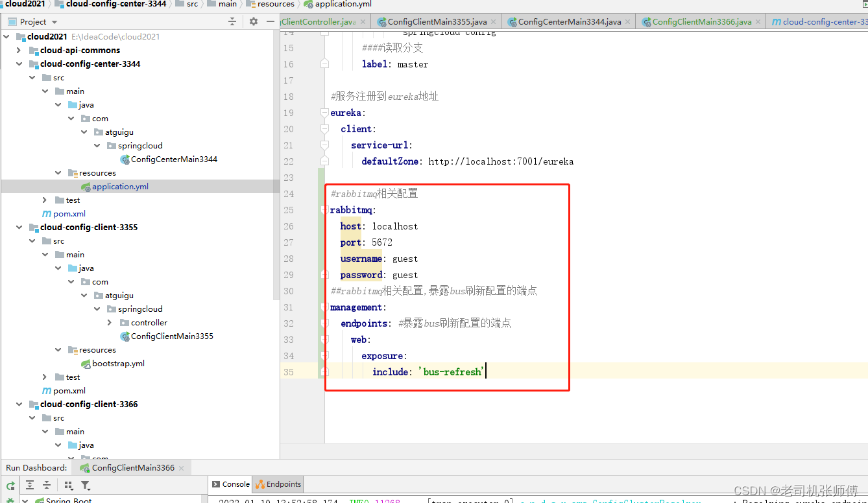Select atguigu package under cloud-config-client-3355
Image resolution: width=868 pixels, height=503 pixels.
click(114, 295)
